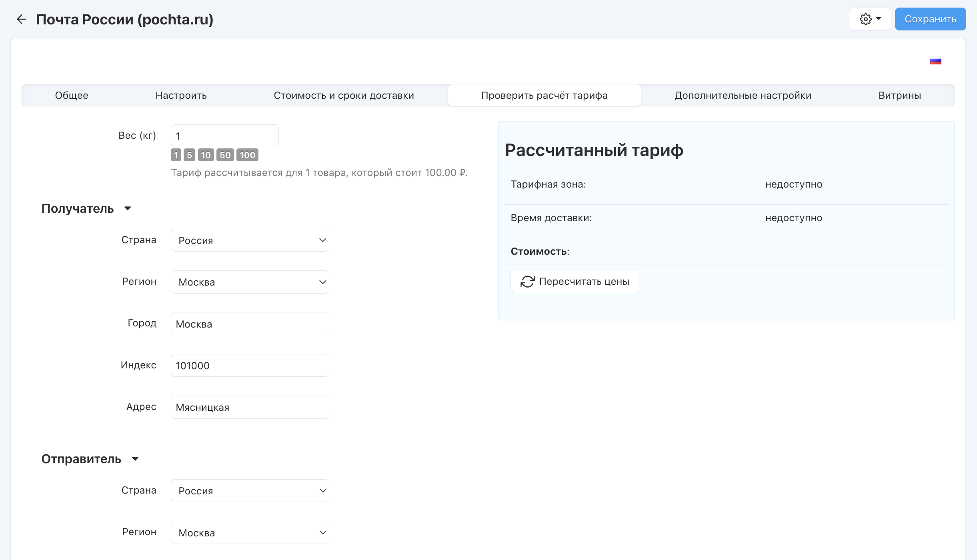977x560 pixels.
Task: Focus the Вес (кг) weight field
Action: click(224, 136)
